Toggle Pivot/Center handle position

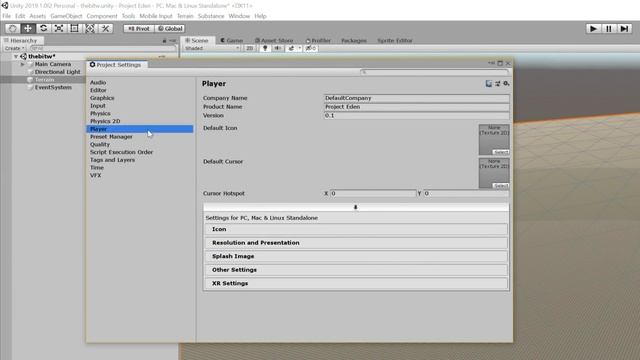(x=139, y=29)
